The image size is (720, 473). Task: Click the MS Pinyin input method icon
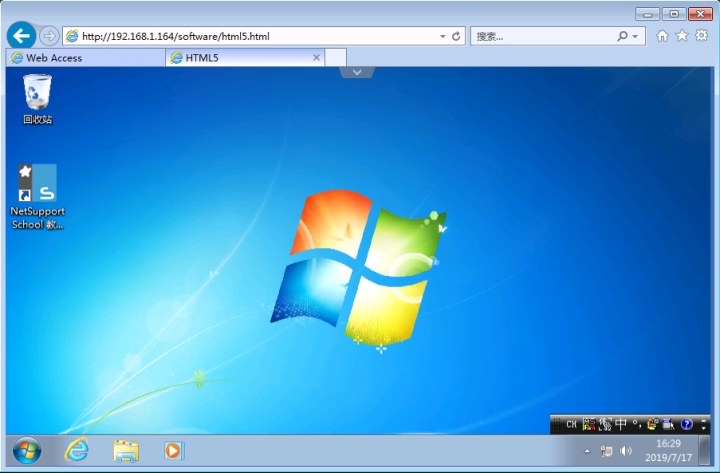click(589, 424)
